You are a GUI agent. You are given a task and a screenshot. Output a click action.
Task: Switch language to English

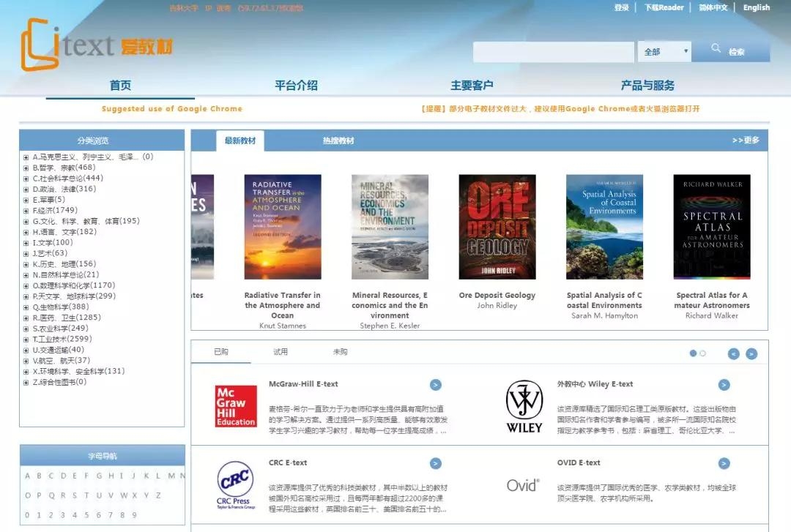(757, 7)
